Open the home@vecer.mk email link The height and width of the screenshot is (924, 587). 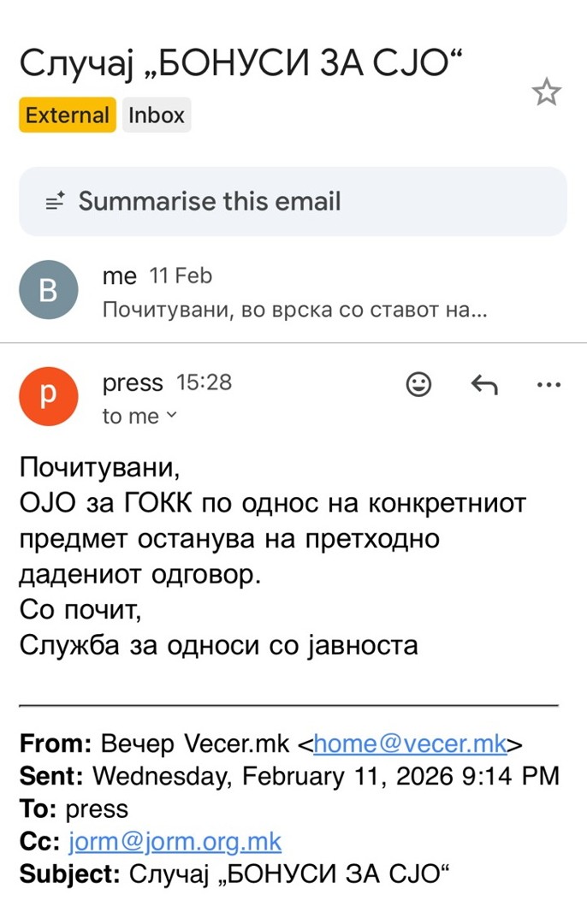click(x=410, y=743)
